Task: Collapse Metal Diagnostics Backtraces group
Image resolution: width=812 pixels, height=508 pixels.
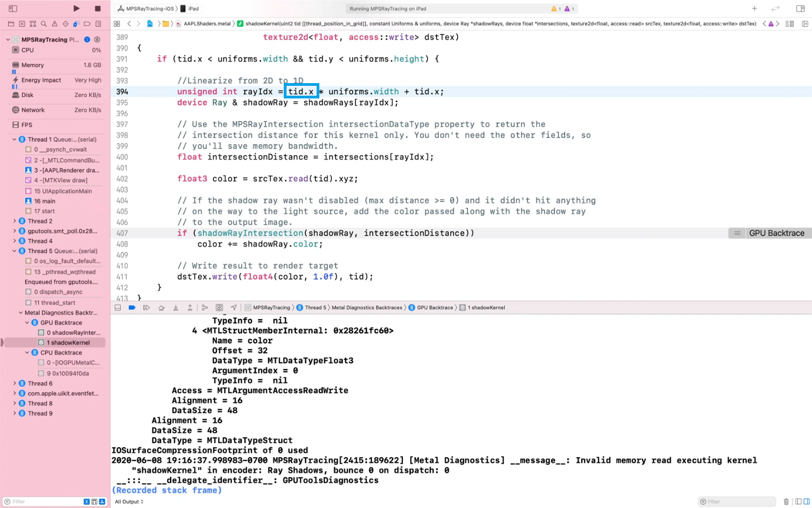Action: coord(21,313)
